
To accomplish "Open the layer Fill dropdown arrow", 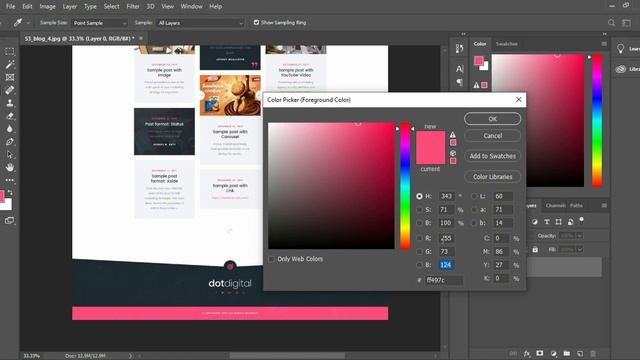I will point(580,249).
